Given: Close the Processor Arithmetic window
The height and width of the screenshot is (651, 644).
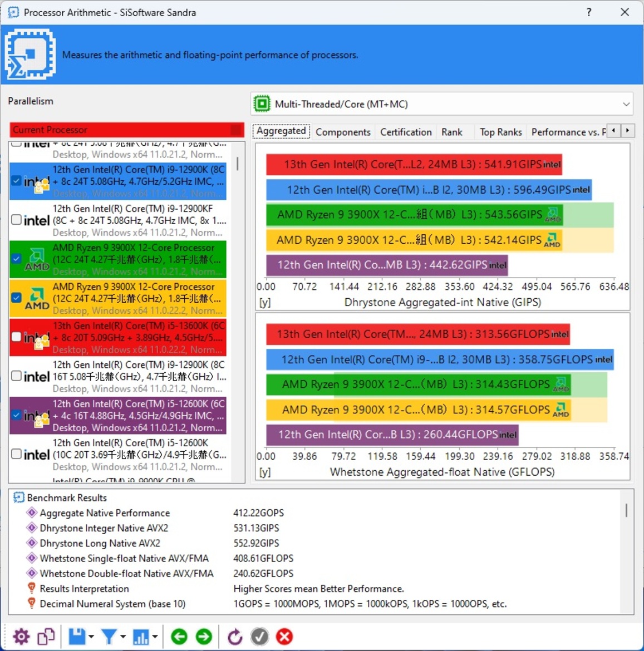Looking at the screenshot, I should [625, 12].
